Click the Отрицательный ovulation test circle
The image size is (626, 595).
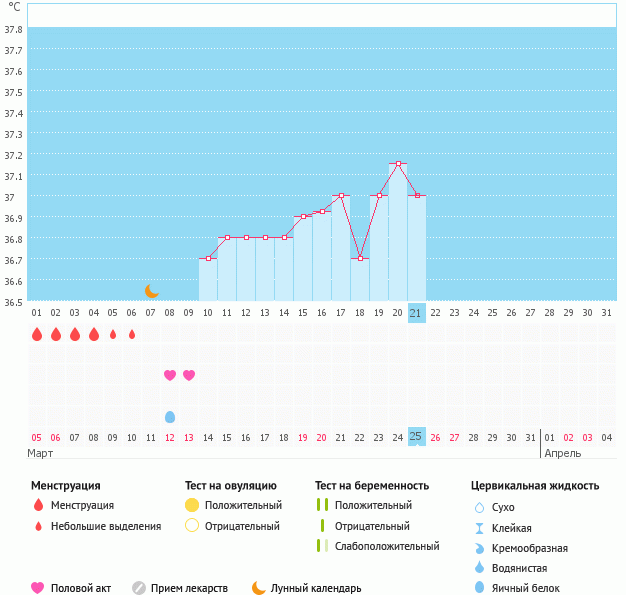pos(192,526)
